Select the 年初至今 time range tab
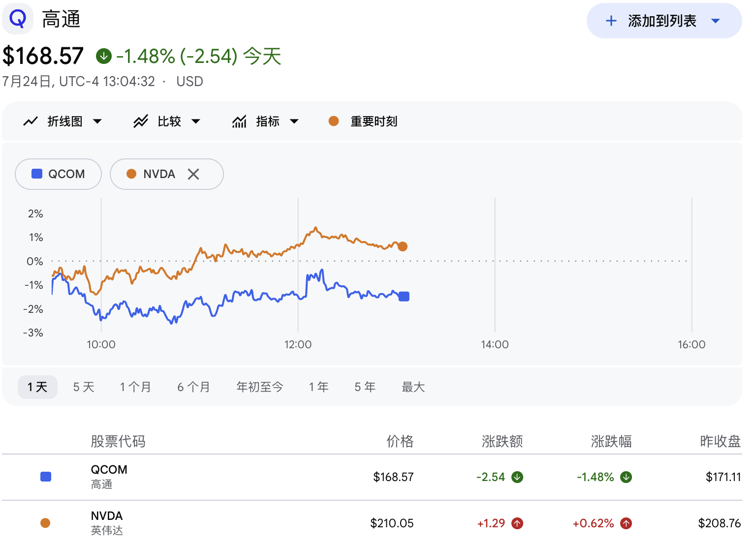The image size is (756, 544). (x=260, y=387)
